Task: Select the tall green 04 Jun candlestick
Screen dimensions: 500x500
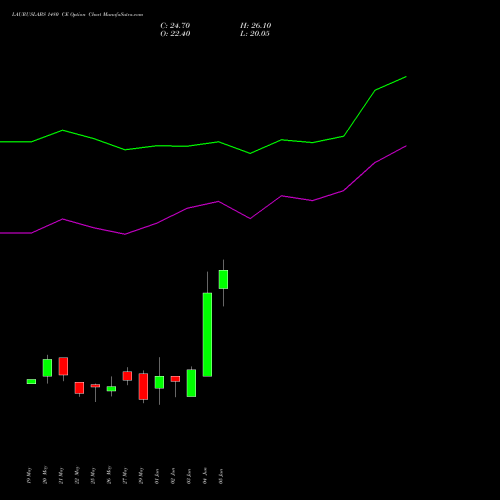Action: (207, 335)
